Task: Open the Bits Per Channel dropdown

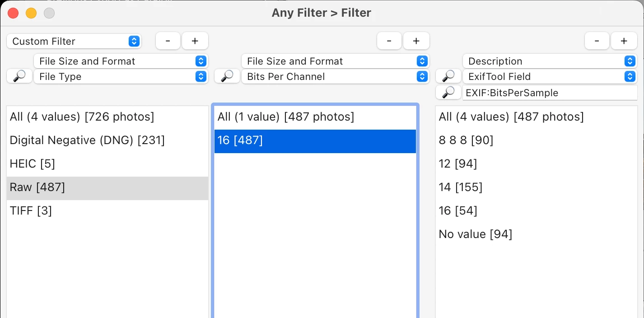Action: [335, 76]
